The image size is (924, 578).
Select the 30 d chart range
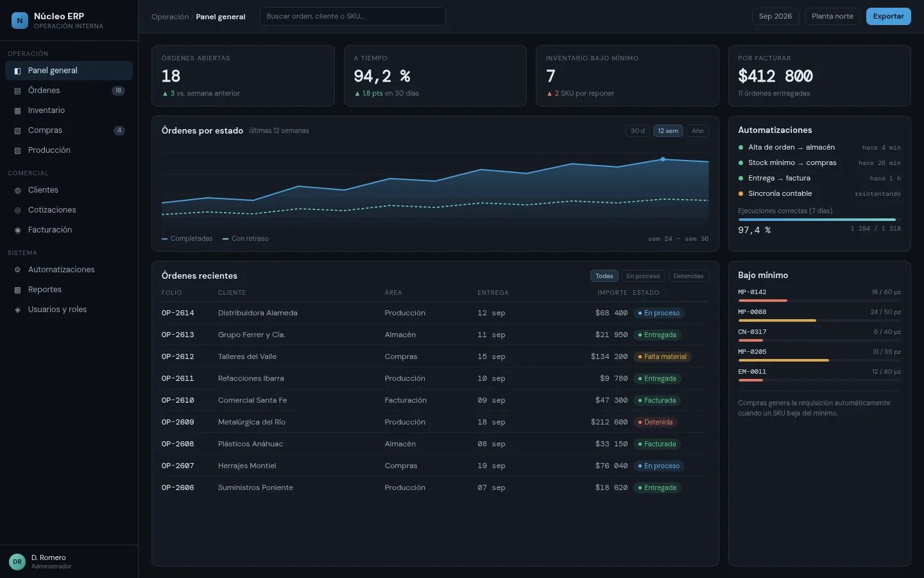(638, 130)
